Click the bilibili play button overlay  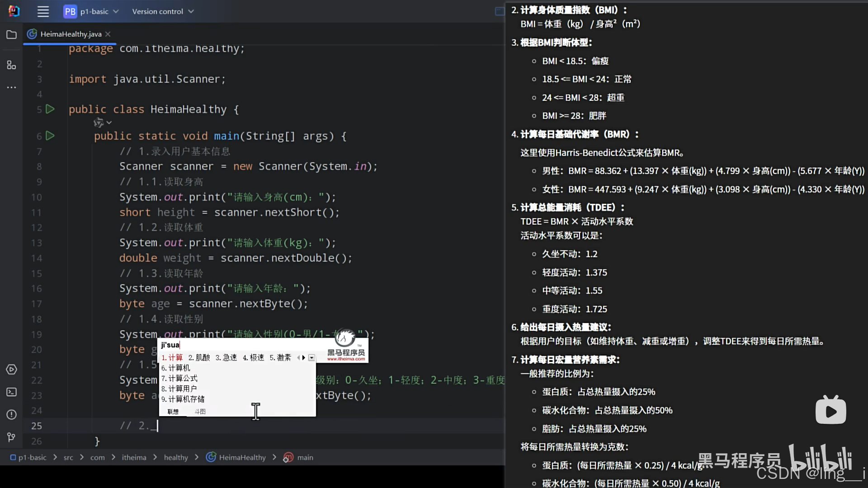[831, 410]
